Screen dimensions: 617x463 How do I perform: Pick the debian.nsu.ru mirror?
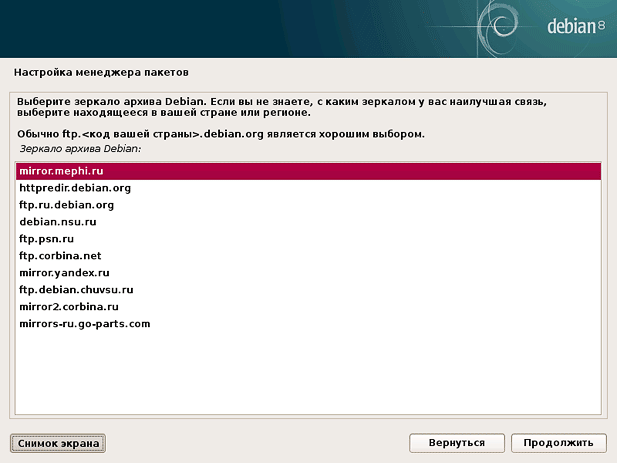pos(308,222)
